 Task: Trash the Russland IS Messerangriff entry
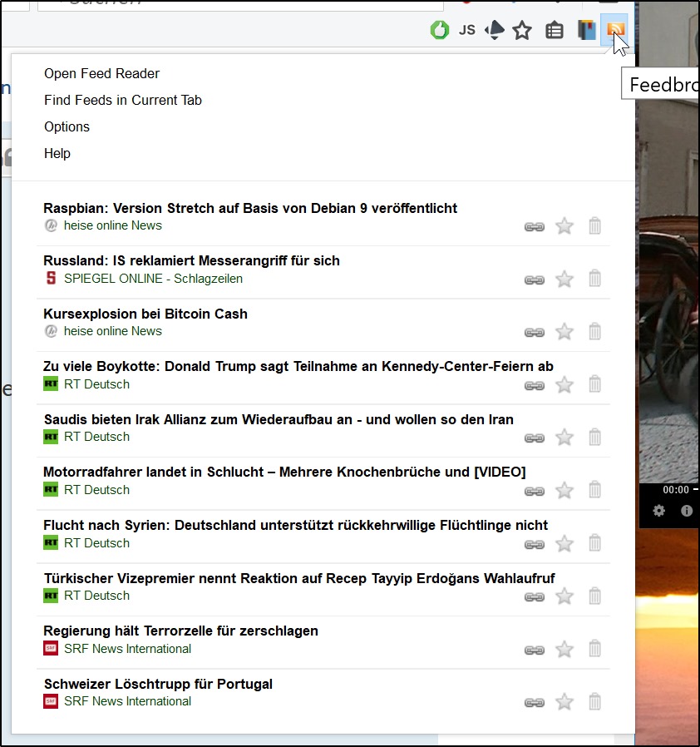594,278
